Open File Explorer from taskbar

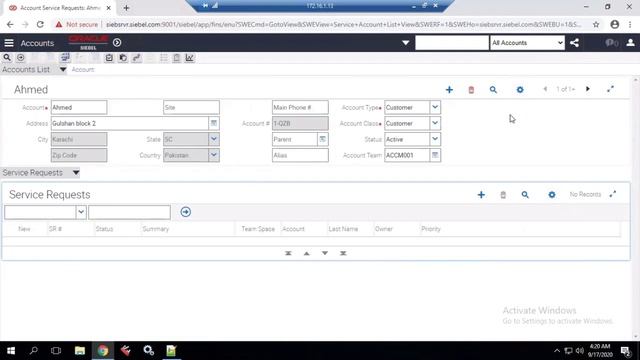[80, 351]
